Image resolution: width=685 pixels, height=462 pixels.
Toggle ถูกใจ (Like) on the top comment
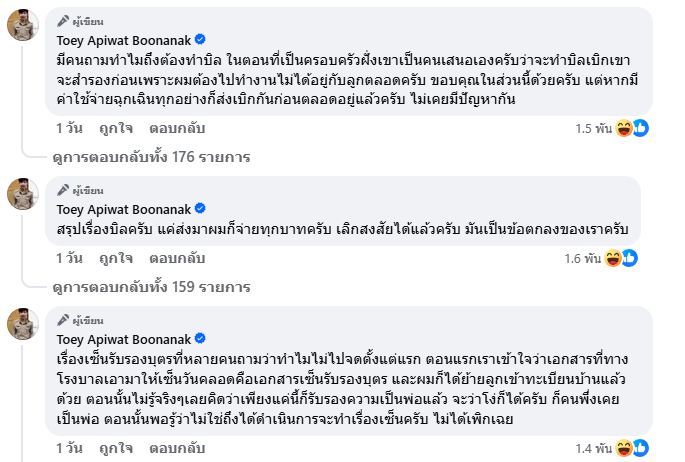(115, 128)
